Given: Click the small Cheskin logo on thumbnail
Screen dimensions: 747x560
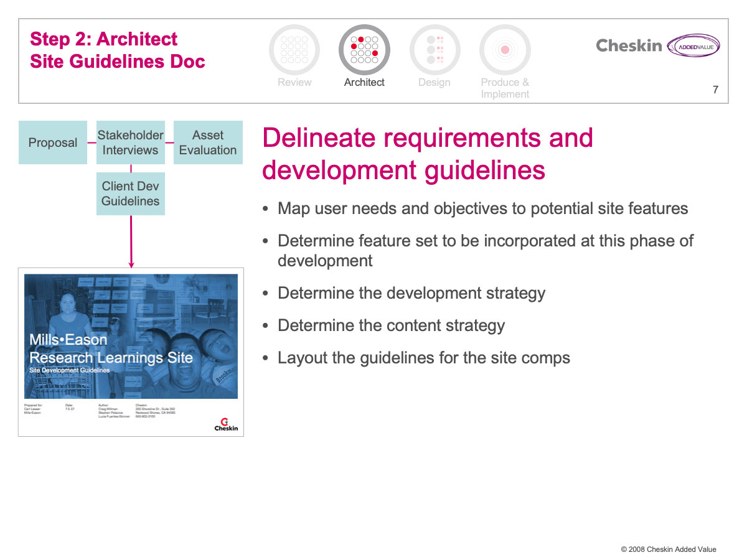Looking at the screenshot, I should click(x=226, y=424).
